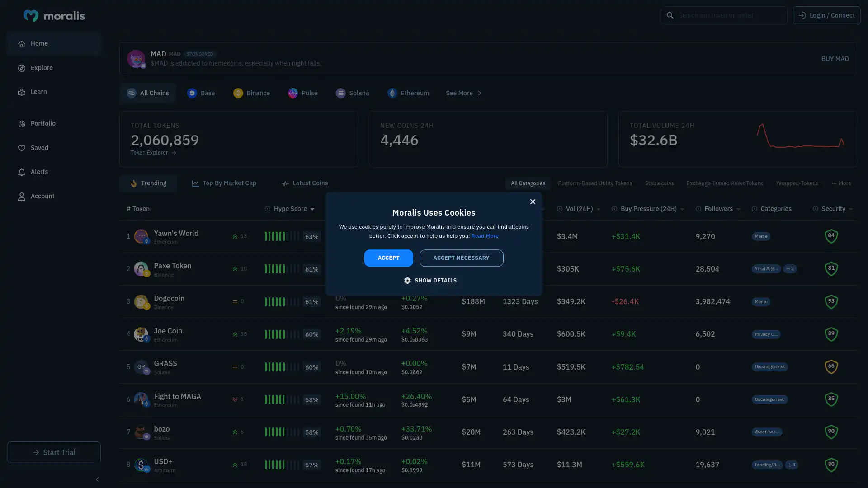Expand See More chains chevron

tap(480, 93)
